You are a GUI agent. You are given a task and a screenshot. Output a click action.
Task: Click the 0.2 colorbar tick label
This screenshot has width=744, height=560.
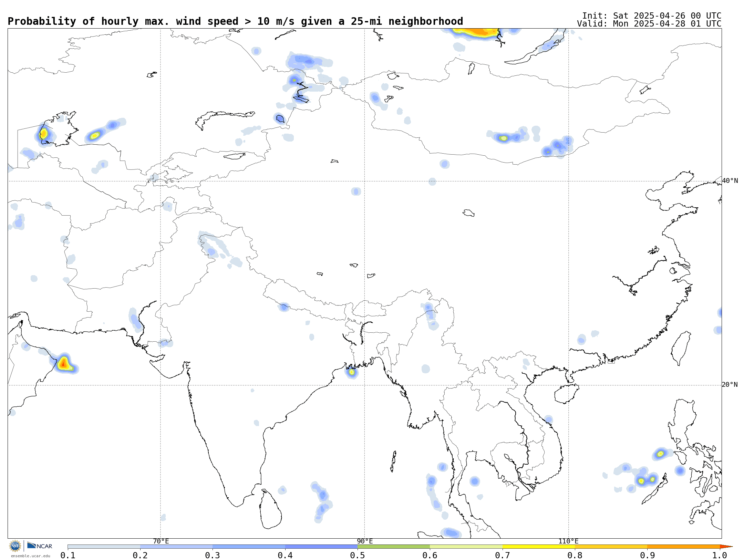(x=140, y=556)
